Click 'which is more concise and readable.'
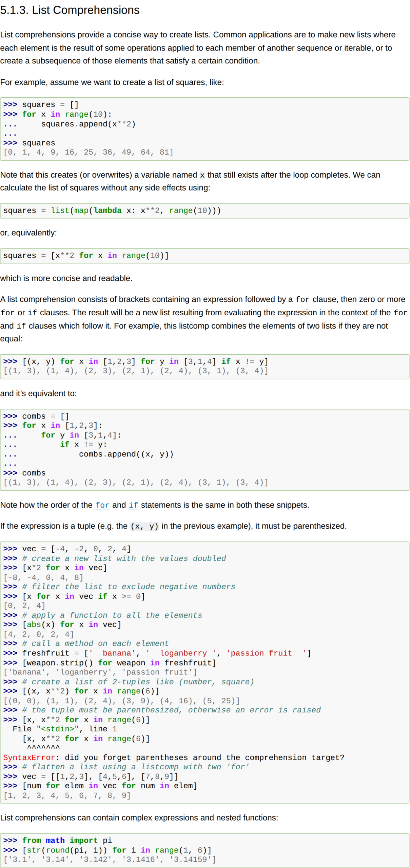This screenshot has width=410, height=868. [66, 278]
